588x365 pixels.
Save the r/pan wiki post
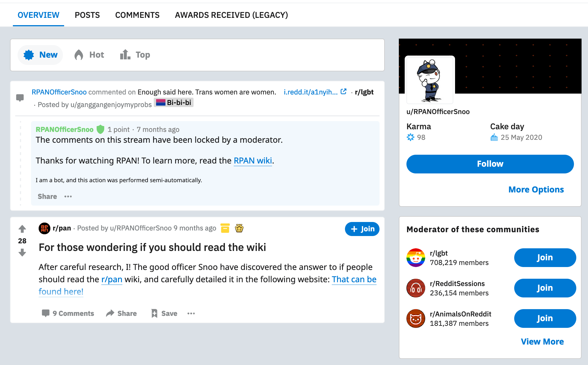[164, 314]
